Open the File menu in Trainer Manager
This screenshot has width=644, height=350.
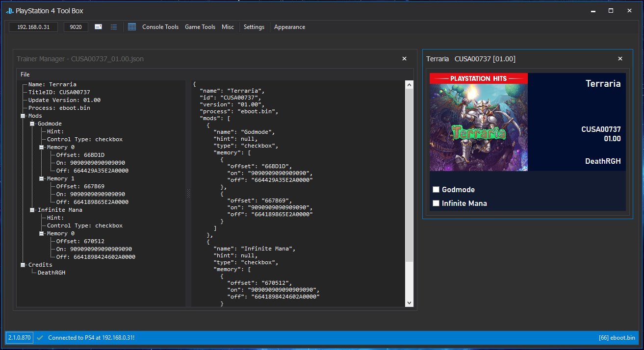25,75
